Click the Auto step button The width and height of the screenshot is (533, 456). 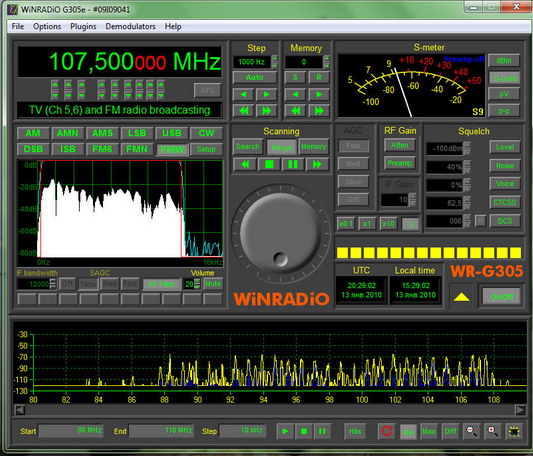(255, 78)
